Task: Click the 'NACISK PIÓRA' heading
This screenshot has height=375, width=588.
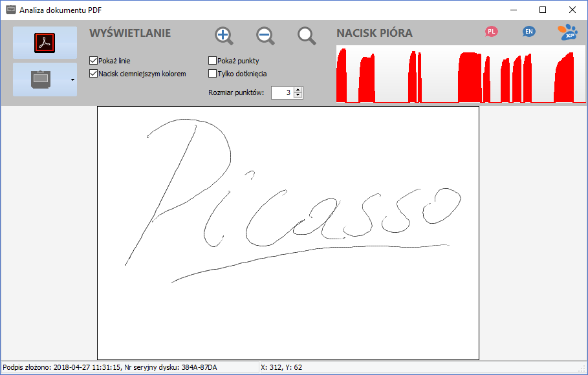Action: pos(375,33)
